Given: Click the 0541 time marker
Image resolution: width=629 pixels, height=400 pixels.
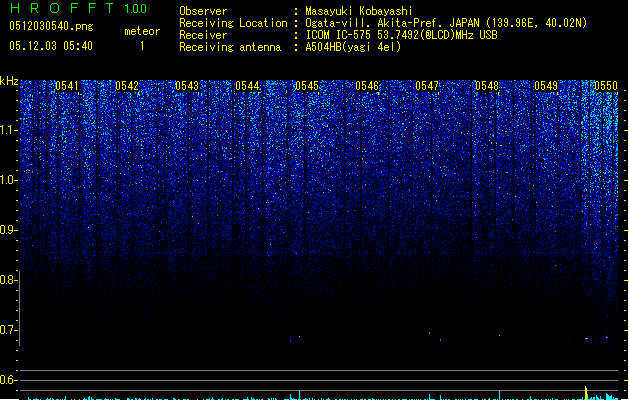Looking at the screenshot, I should tap(67, 86).
